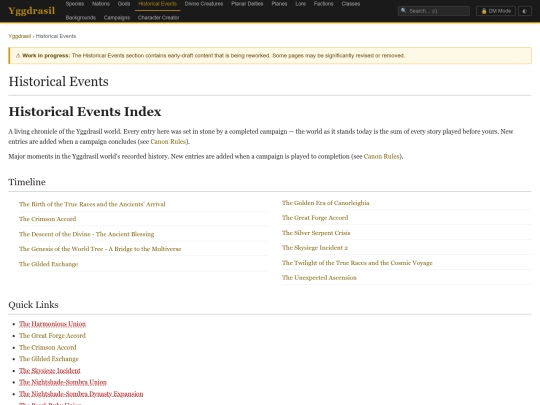Open The Genesis of the World Tree entry
Screen dimensions: 540x405
[x=100, y=249]
